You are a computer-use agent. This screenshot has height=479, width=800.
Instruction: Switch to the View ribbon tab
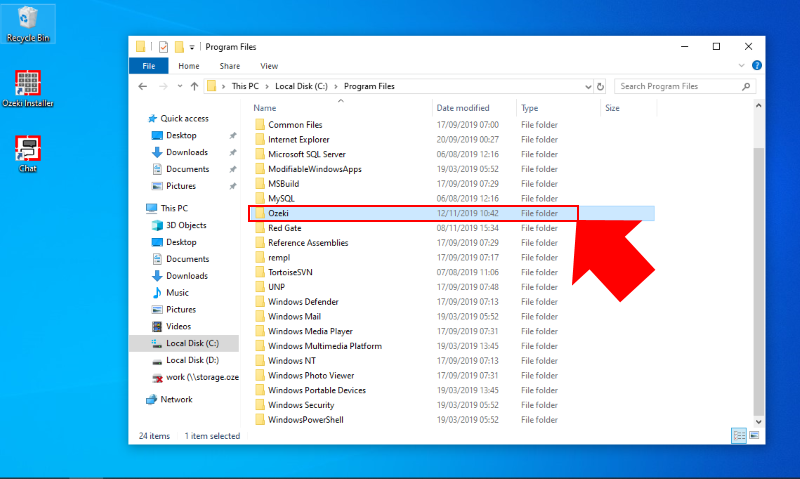(269, 66)
